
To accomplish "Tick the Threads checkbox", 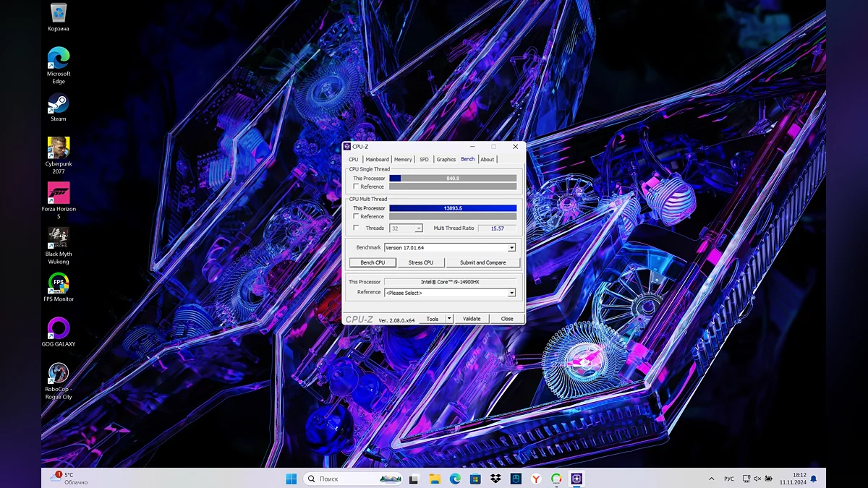I will coord(356,228).
